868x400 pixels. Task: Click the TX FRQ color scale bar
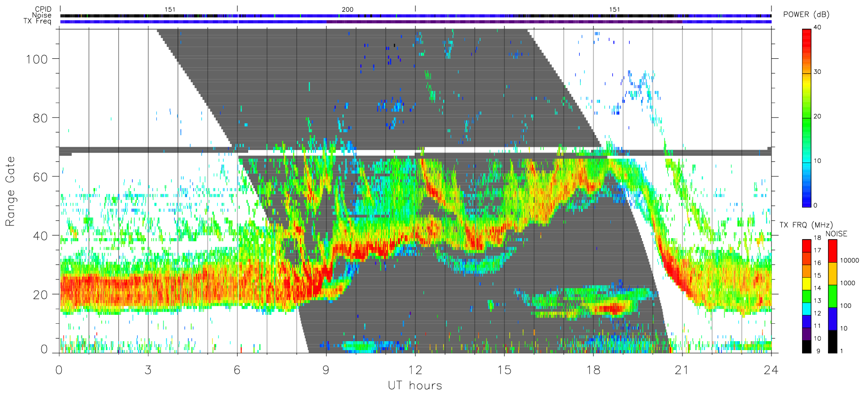[x=806, y=296]
